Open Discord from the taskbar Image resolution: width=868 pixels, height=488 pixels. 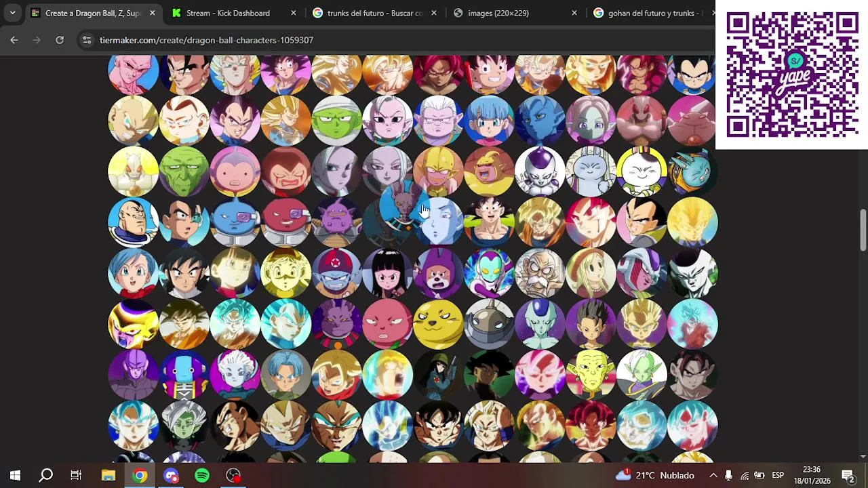coord(171,475)
